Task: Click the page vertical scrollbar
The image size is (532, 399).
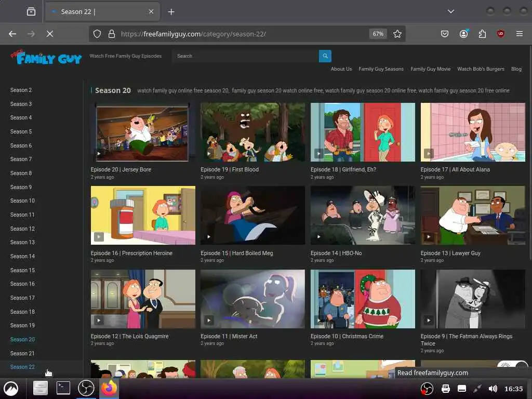Action: 530,153
